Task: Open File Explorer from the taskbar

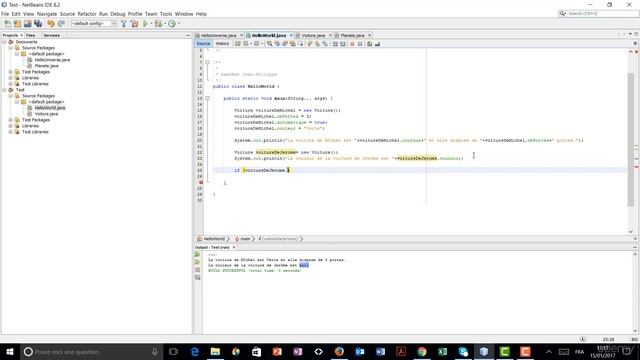Action: (x=215, y=351)
